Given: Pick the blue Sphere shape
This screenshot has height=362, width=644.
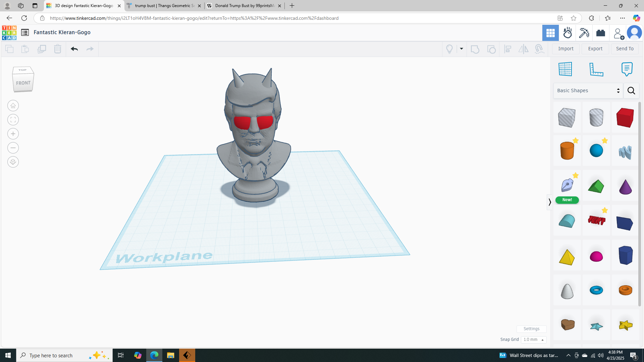Looking at the screenshot, I should pos(596,150).
